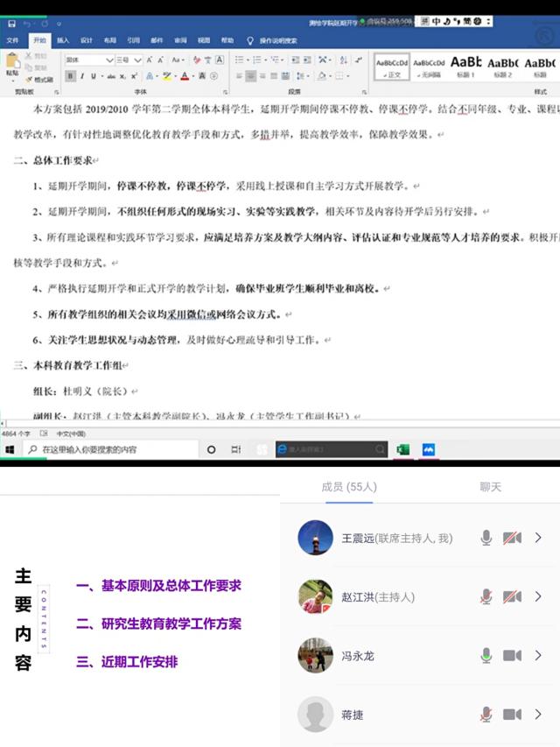Toggle 赵江洪's camera icon
560x747 pixels.
[512, 596]
